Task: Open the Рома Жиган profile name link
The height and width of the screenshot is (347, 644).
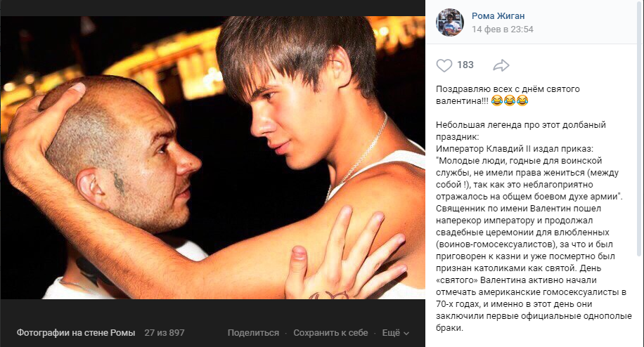Action: coord(498,16)
